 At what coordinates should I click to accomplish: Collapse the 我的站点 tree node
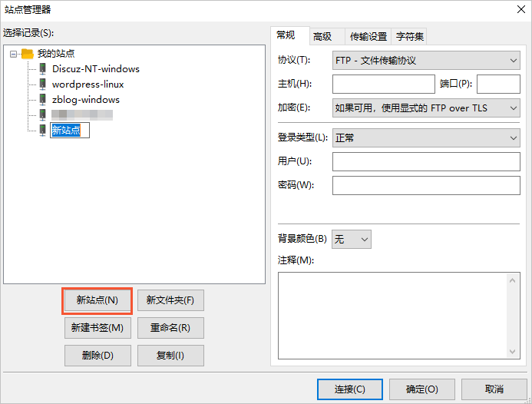(13, 54)
